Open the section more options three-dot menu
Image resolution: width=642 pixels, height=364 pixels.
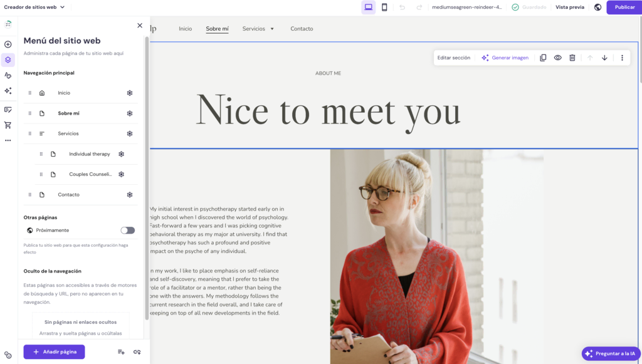click(x=622, y=58)
